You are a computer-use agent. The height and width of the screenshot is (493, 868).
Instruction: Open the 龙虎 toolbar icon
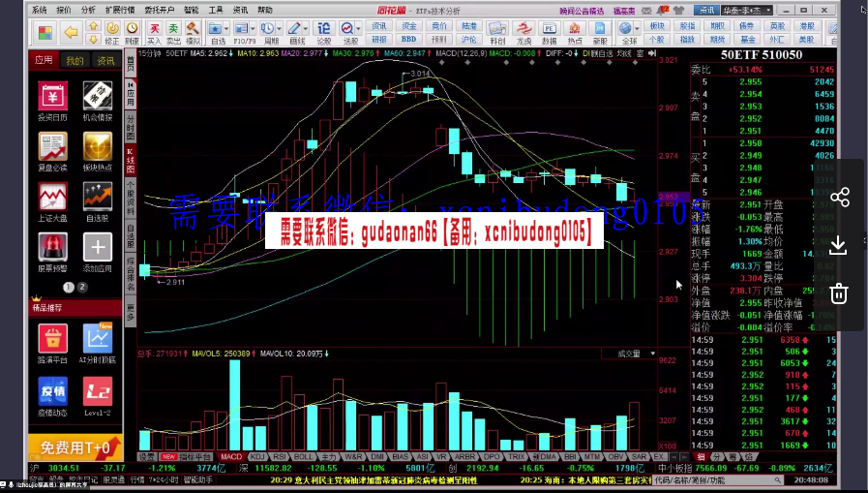[524, 33]
